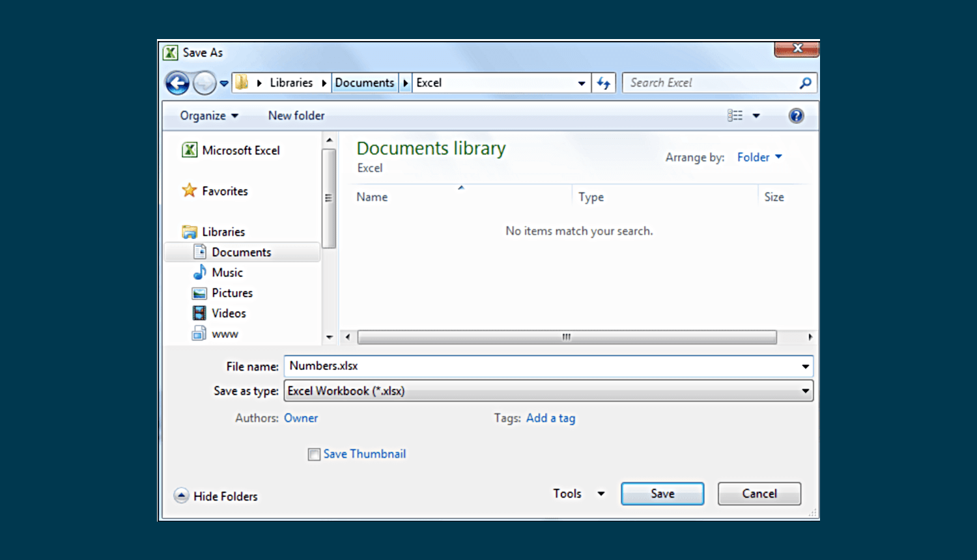Enable the Save Thumbnail checkbox
The height and width of the screenshot is (560, 977).
(314, 454)
